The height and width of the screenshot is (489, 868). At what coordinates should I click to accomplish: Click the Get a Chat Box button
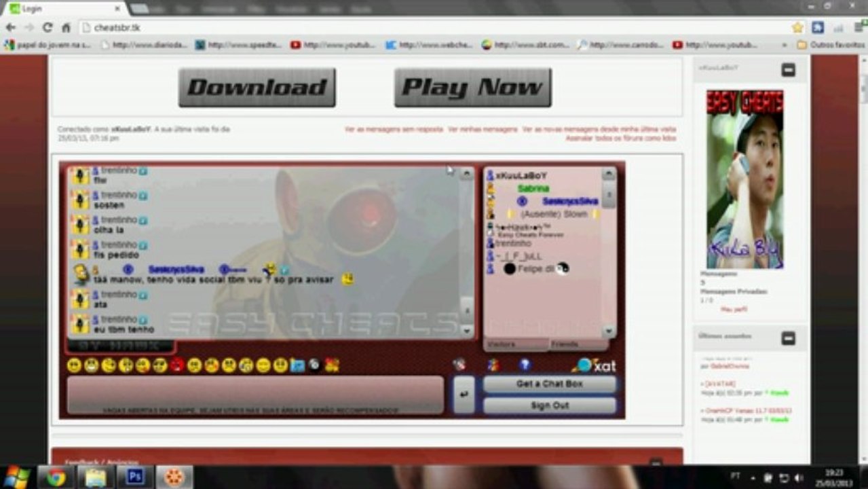point(549,384)
